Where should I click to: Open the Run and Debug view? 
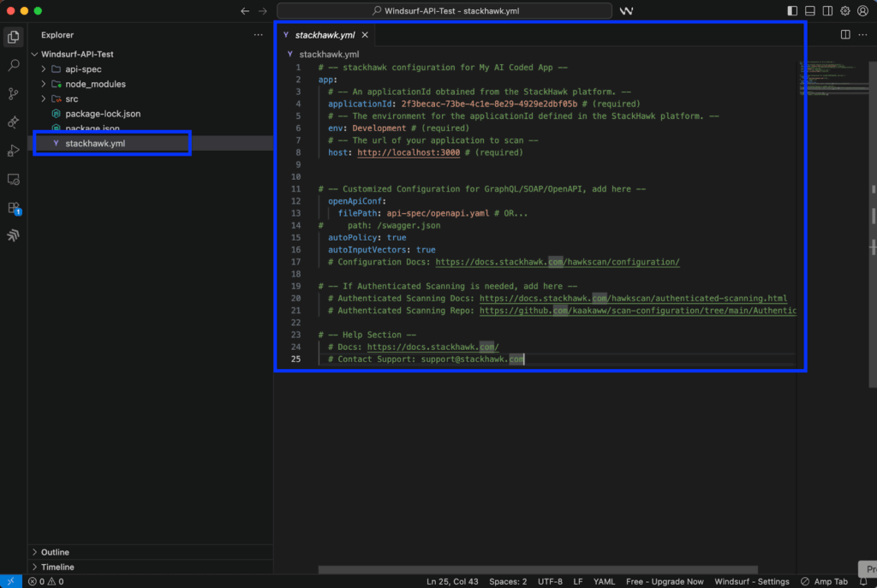(x=13, y=151)
